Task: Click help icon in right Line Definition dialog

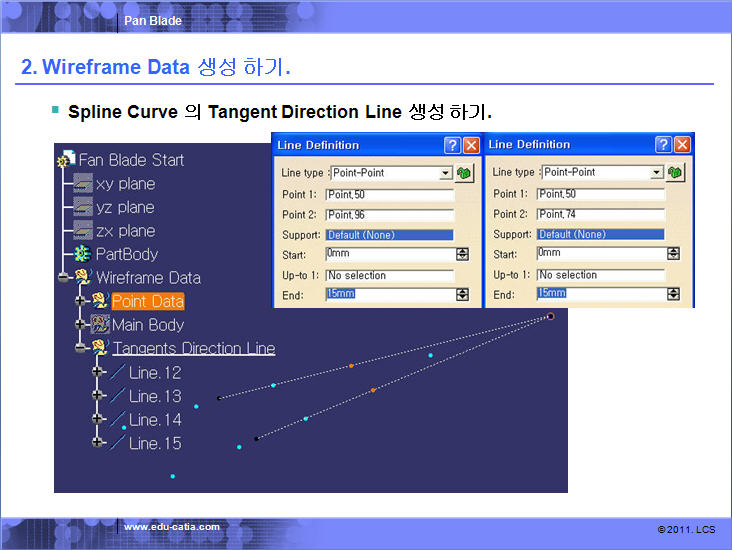Action: 663,145
